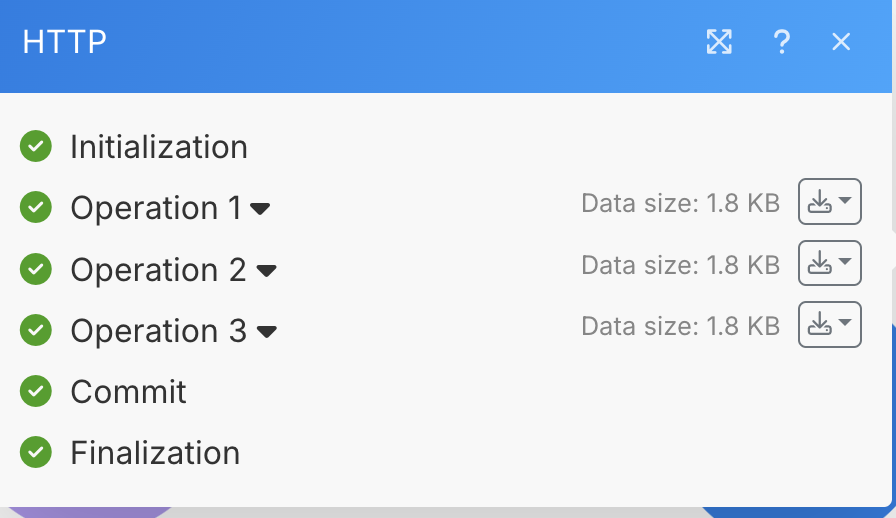Close the HTTP output panel

pos(841,42)
